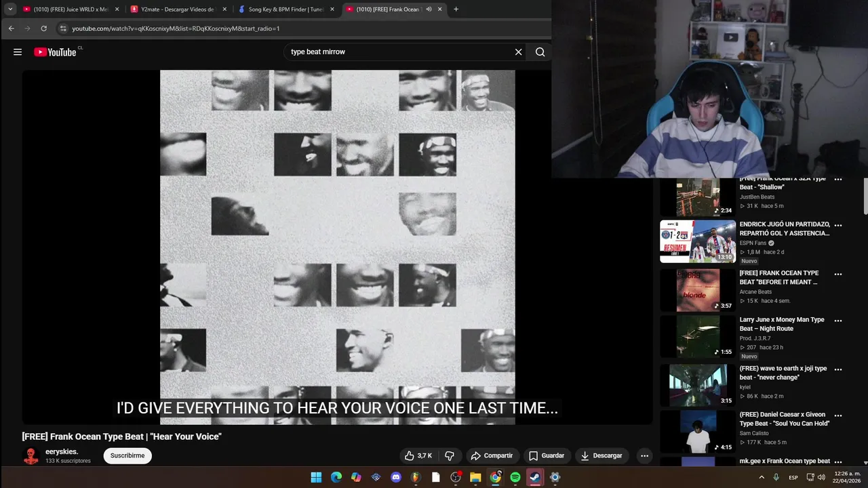Open the Night Route 1:55 thumbnail
Screen dimensions: 868x488
[x=698, y=336]
